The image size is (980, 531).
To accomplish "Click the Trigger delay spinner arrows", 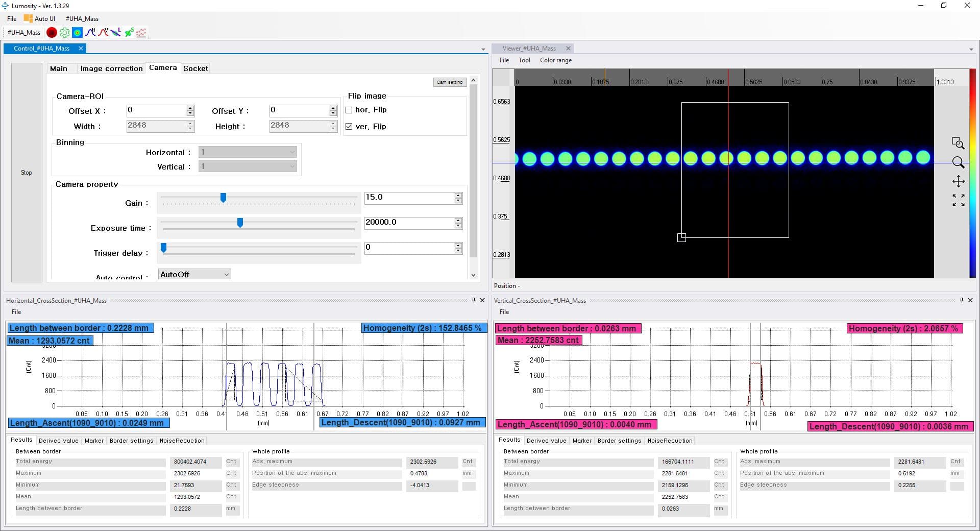I will tap(458, 248).
